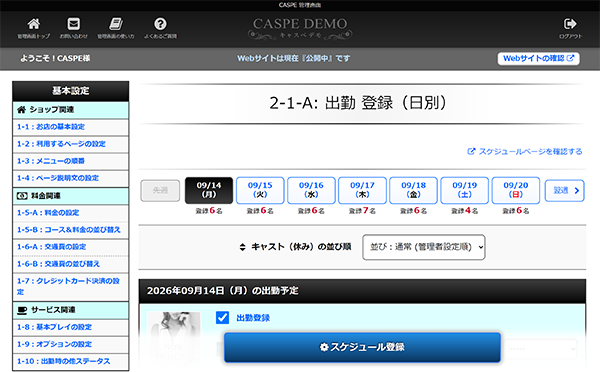
Task: Select the 09/18 (金) date tab
Action: pos(414,190)
